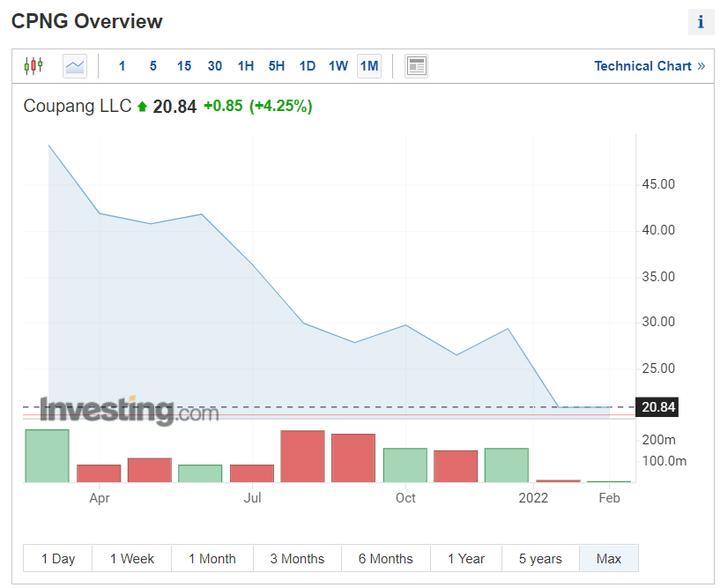Select the 1 Year range tab
The height and width of the screenshot is (588, 720).
pos(466,559)
